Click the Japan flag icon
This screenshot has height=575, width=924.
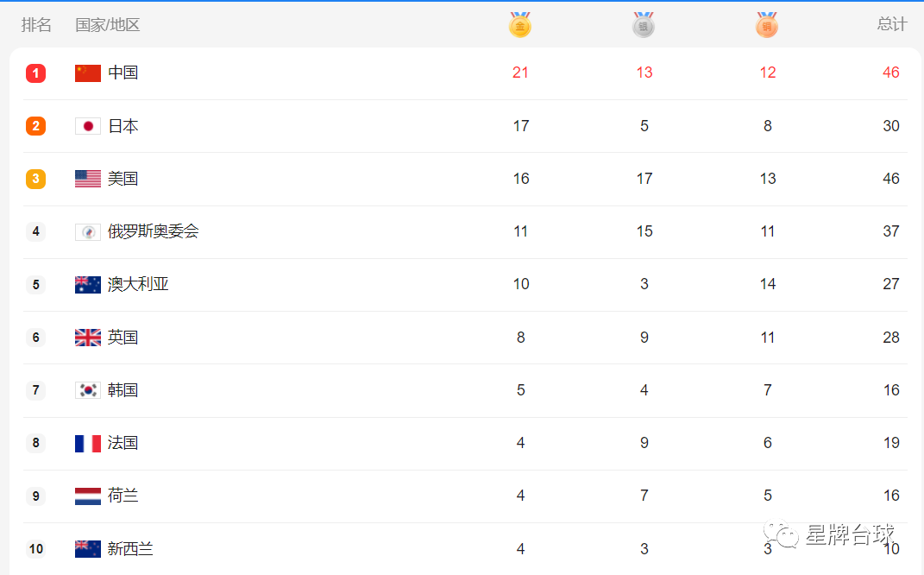click(88, 126)
